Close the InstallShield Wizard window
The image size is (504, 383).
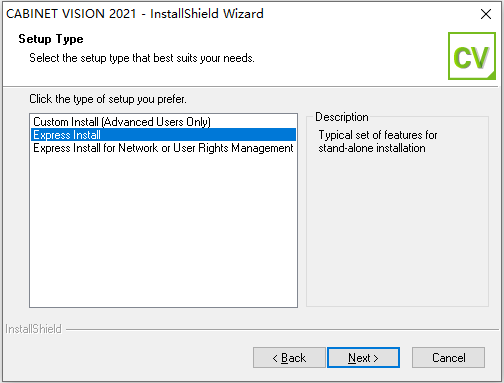pyautogui.click(x=486, y=14)
